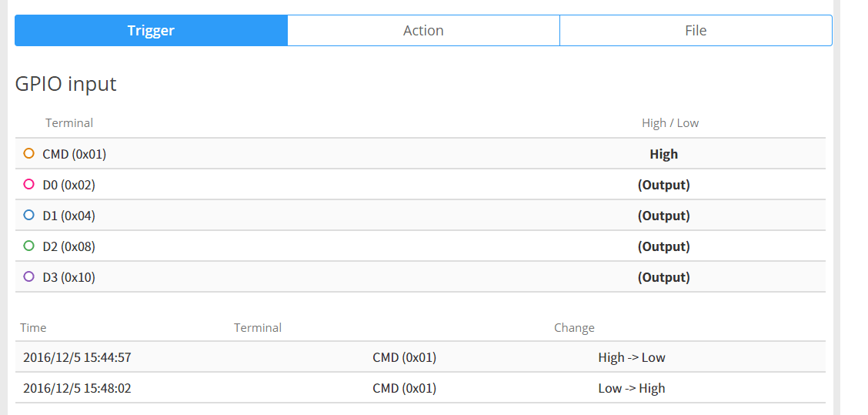Image resolution: width=868 pixels, height=415 pixels.
Task: Select the D2 (0x08) terminal label
Action: pyautogui.click(x=69, y=246)
